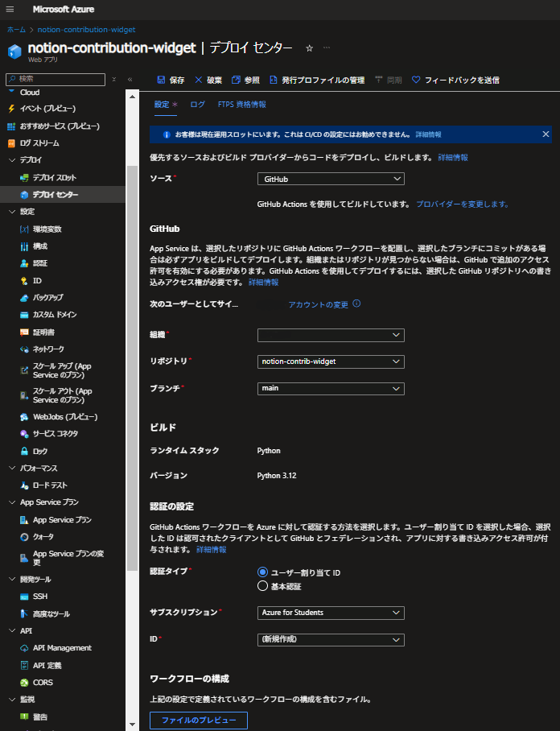Open the 組織 dropdown
The width and height of the screenshot is (560, 731).
coord(331,335)
